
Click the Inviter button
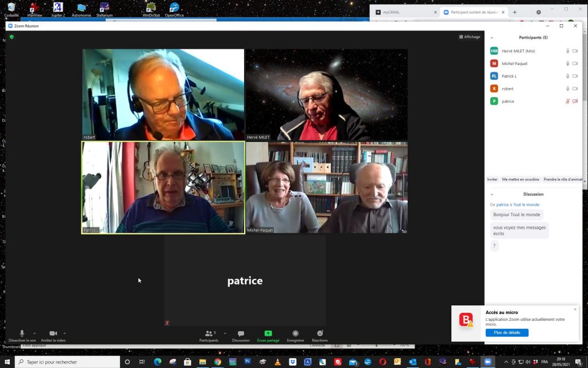point(492,179)
